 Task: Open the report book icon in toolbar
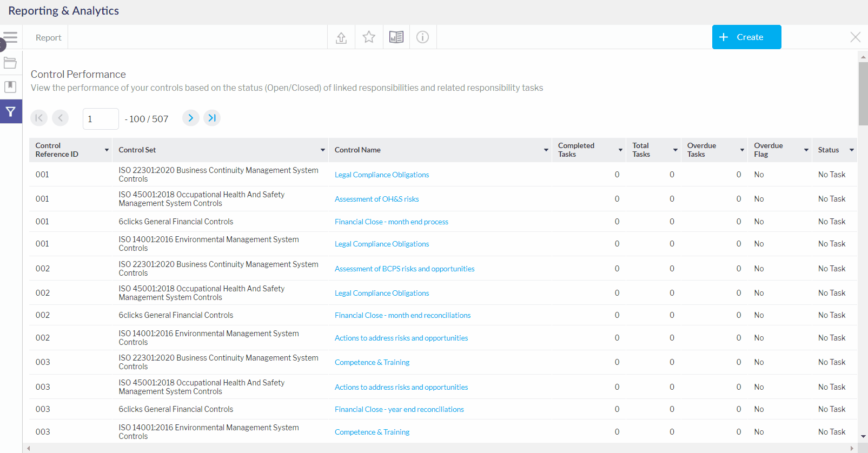pos(396,37)
